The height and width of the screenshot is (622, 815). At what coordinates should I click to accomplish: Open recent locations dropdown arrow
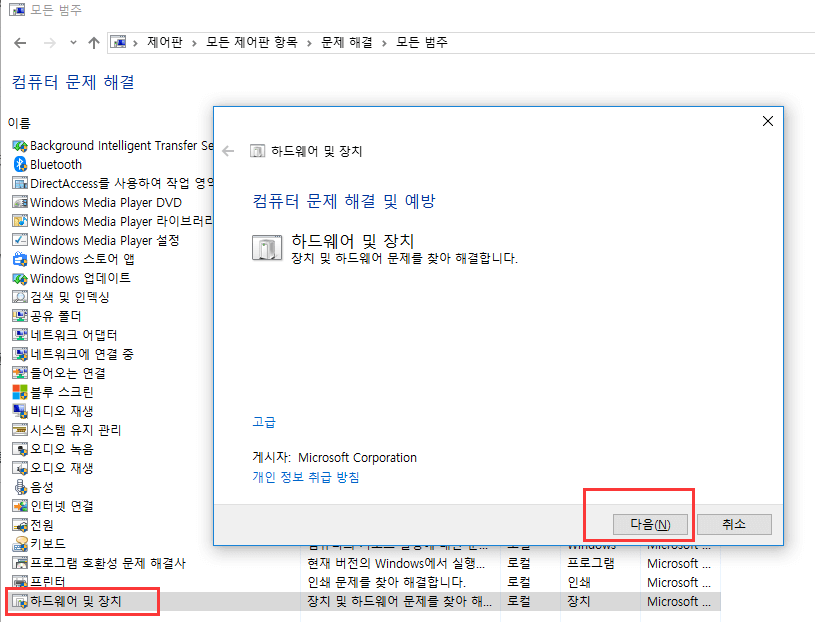coord(73,43)
